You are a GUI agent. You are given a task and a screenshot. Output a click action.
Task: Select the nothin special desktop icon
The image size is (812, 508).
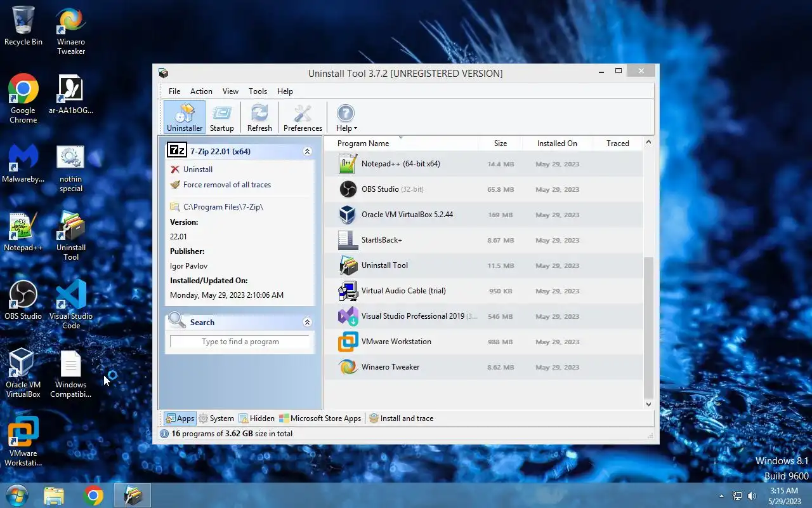coord(71,168)
